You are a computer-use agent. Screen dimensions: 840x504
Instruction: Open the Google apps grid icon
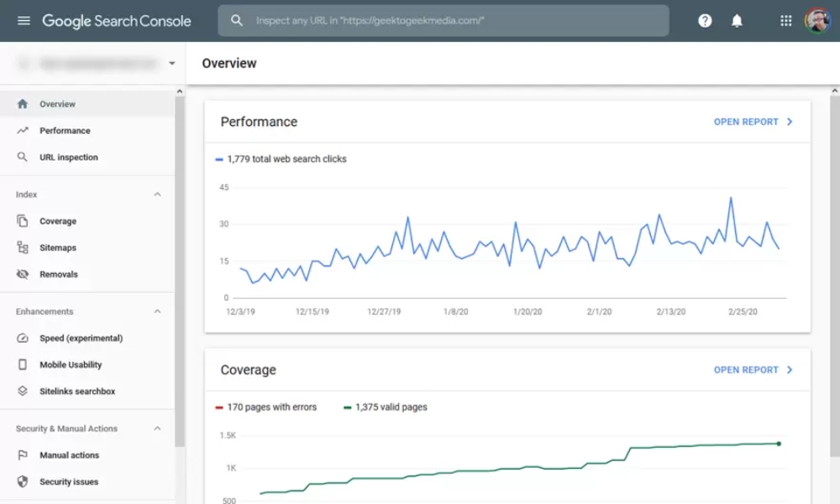[x=786, y=21]
